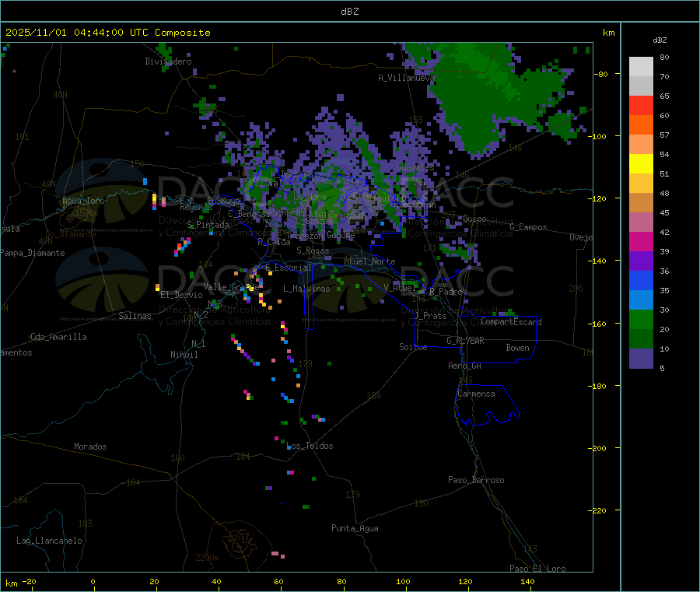
Task: Click the Morados map label
Action: click(x=90, y=447)
